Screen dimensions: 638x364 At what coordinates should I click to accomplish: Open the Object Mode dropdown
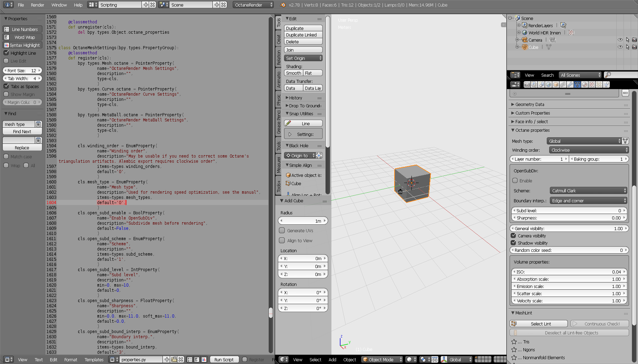(383, 359)
